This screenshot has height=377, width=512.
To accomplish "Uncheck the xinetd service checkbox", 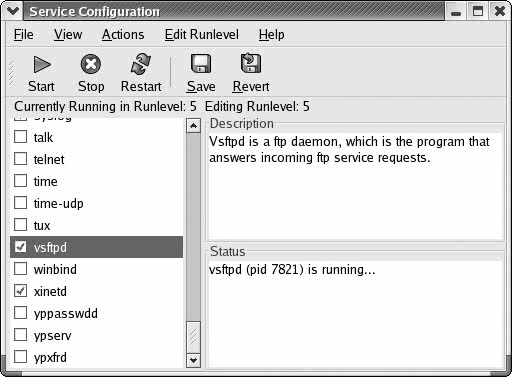I will tap(21, 291).
